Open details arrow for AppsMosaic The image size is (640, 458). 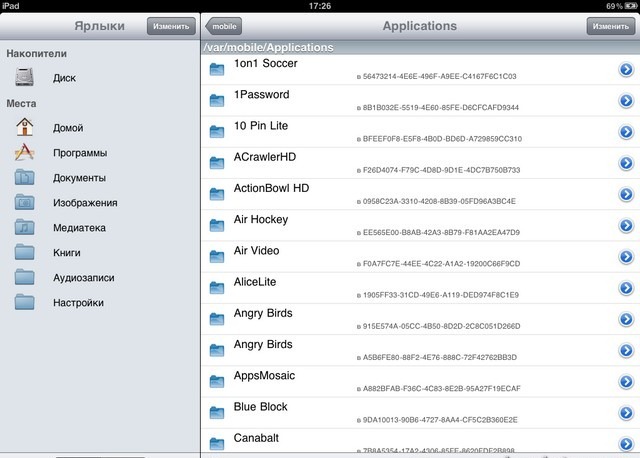point(626,382)
